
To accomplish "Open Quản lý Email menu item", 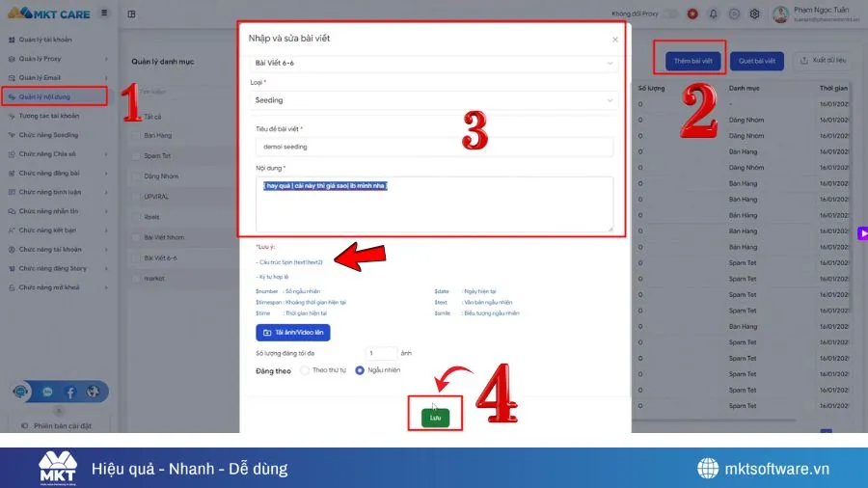I will coord(40,78).
